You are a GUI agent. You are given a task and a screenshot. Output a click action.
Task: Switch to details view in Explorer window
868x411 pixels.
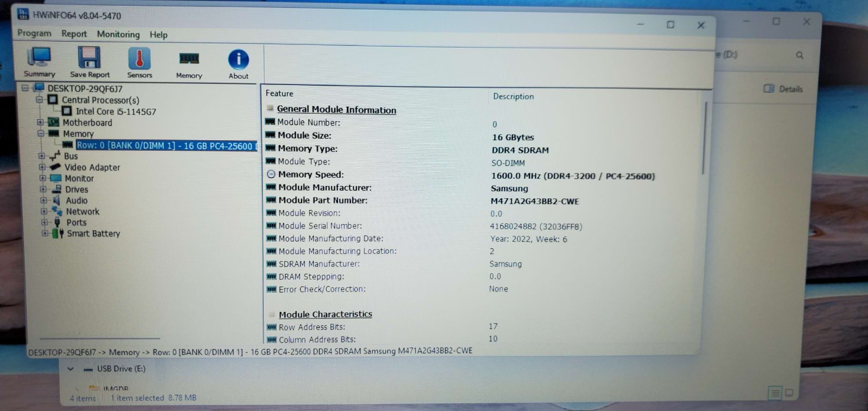[x=775, y=393]
